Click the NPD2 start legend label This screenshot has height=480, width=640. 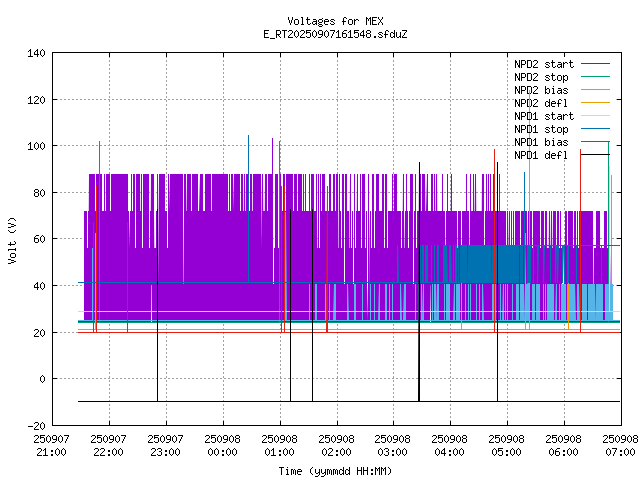click(x=544, y=64)
